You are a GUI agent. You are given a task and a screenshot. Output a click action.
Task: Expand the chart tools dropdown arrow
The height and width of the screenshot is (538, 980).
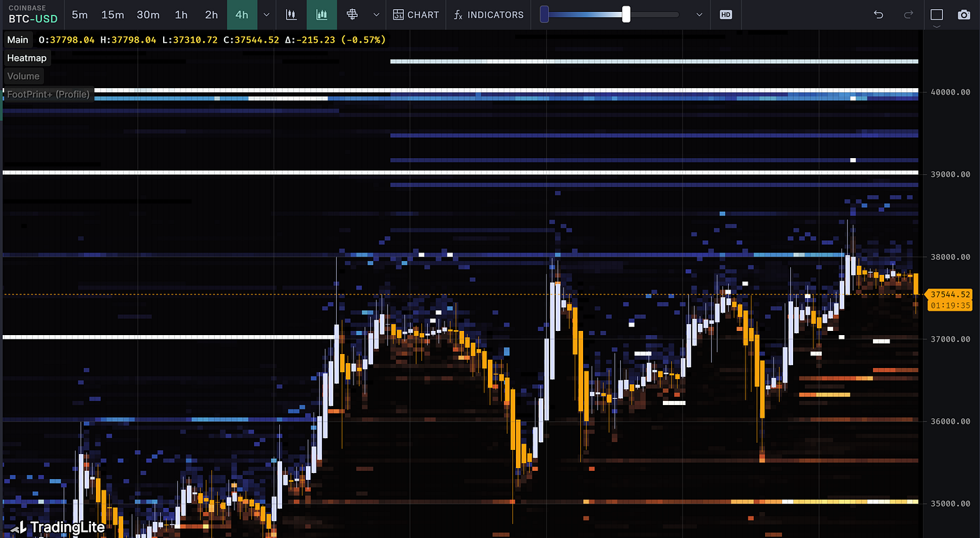[x=377, y=14]
